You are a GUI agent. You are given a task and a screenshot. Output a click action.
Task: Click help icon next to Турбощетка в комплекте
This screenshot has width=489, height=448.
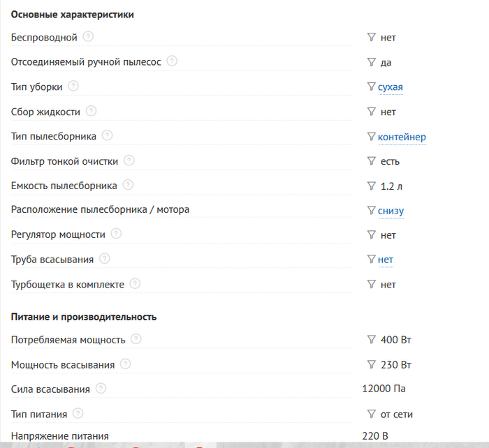click(136, 284)
